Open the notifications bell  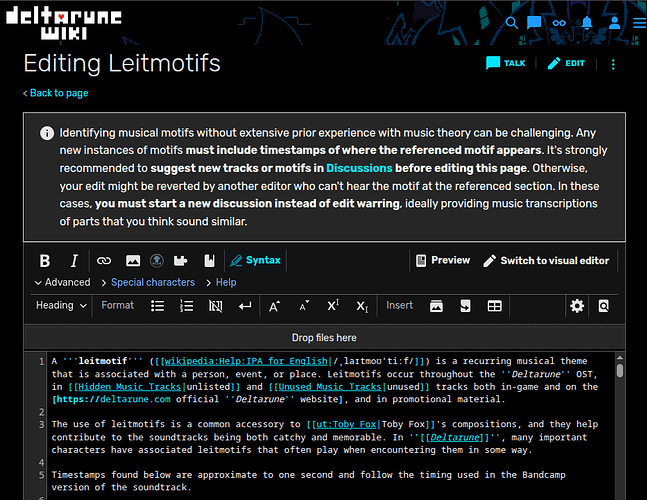point(587,23)
